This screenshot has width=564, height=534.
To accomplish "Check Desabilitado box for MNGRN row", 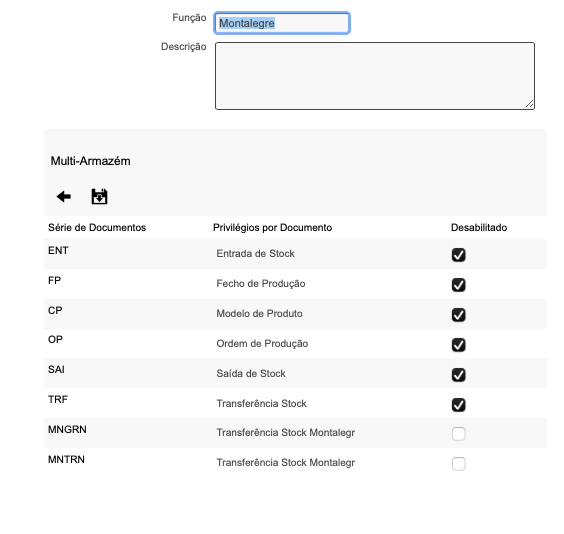I will pyautogui.click(x=459, y=434).
